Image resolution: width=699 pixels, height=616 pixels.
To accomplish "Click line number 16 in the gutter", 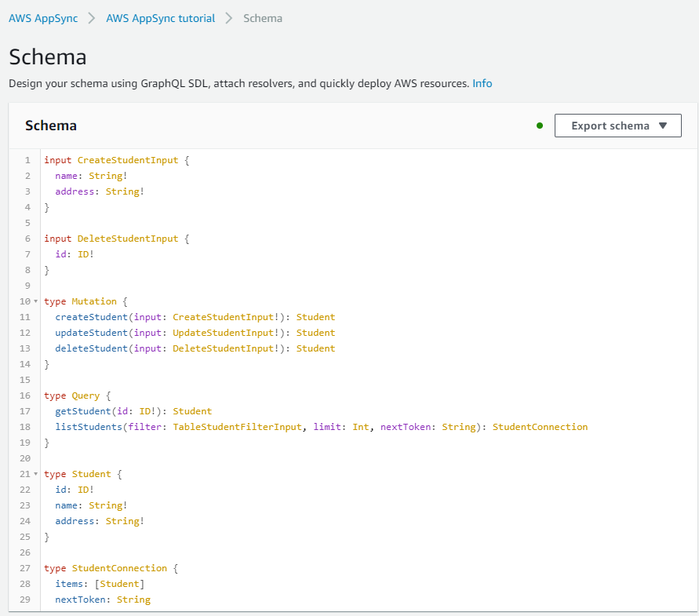I will [27, 395].
